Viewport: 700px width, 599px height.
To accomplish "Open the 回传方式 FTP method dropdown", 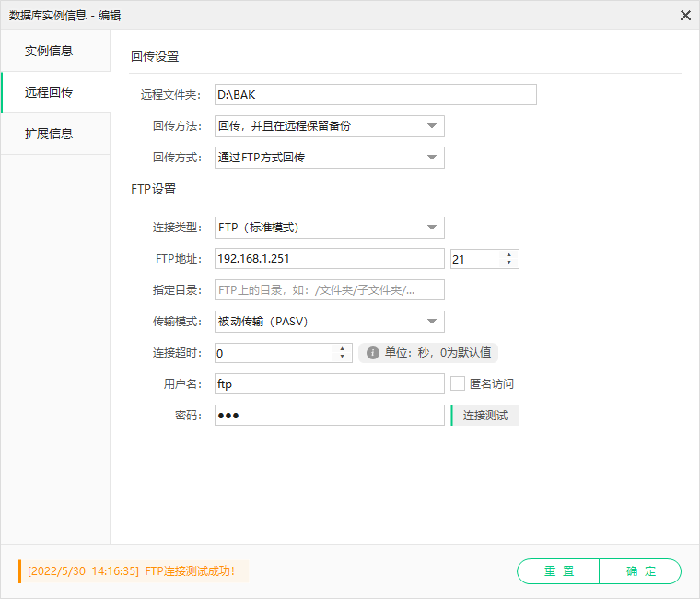I will coord(330,158).
